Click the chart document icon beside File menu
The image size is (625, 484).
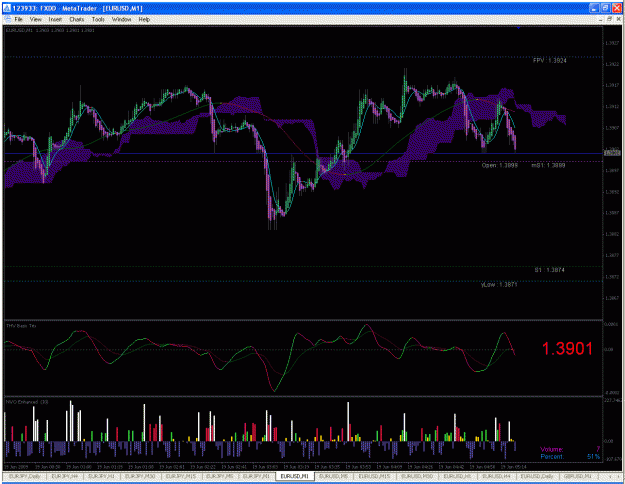[x=8, y=19]
